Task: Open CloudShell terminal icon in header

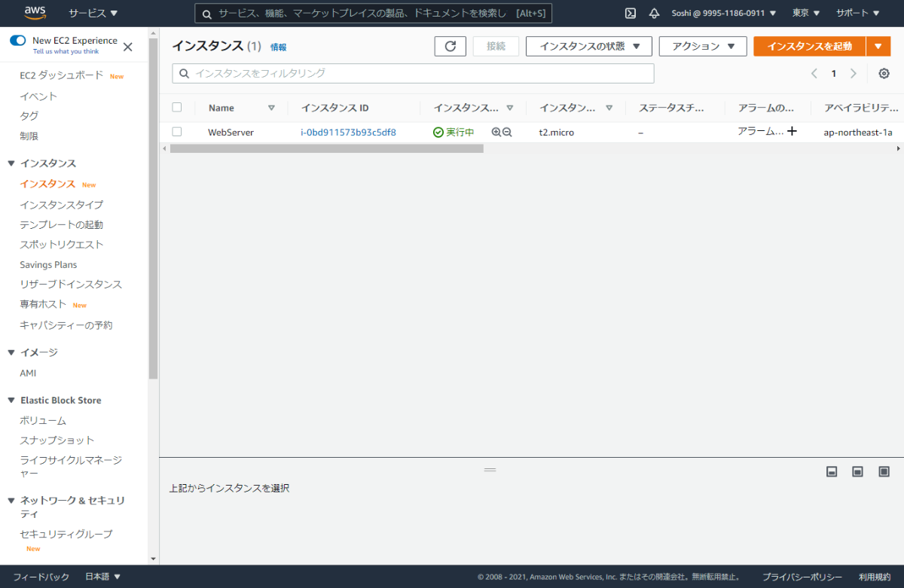Action: [x=631, y=13]
